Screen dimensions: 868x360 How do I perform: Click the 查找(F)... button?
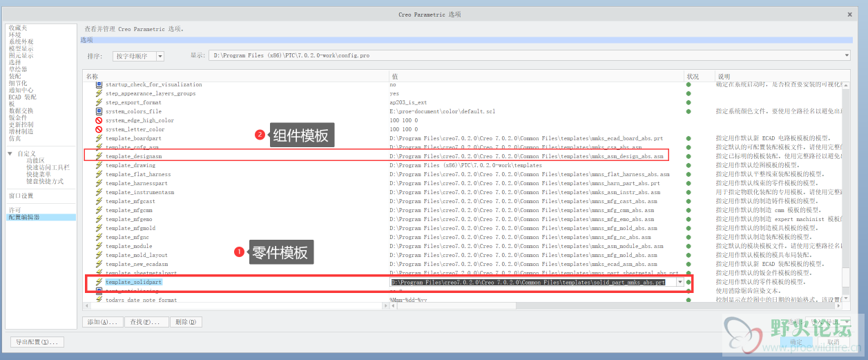tap(147, 322)
